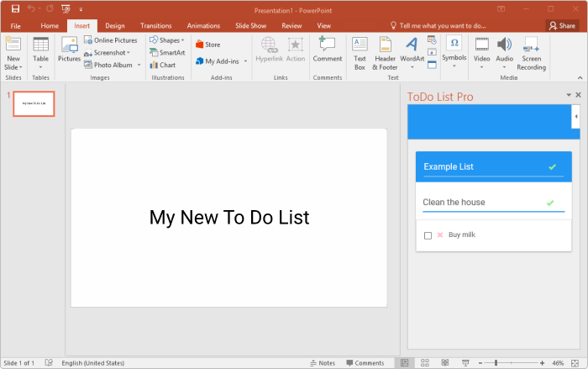The image size is (588, 369).
Task: Switch to Slide Sorter view
Action: tap(425, 363)
